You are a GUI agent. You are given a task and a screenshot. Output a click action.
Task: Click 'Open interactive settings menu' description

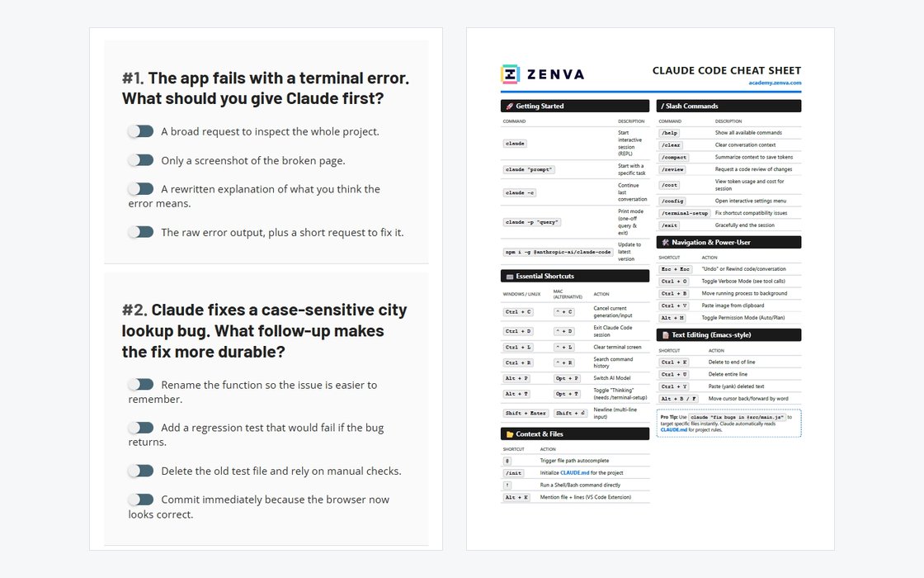[751, 201]
